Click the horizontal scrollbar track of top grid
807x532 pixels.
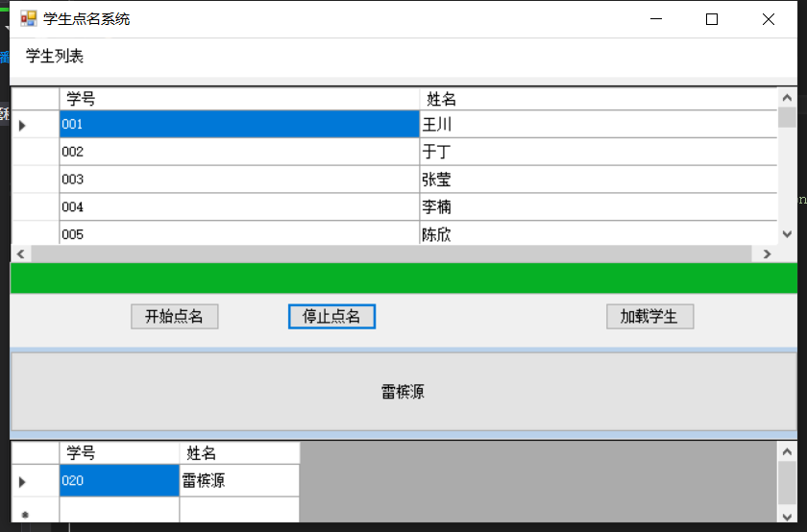coord(391,254)
